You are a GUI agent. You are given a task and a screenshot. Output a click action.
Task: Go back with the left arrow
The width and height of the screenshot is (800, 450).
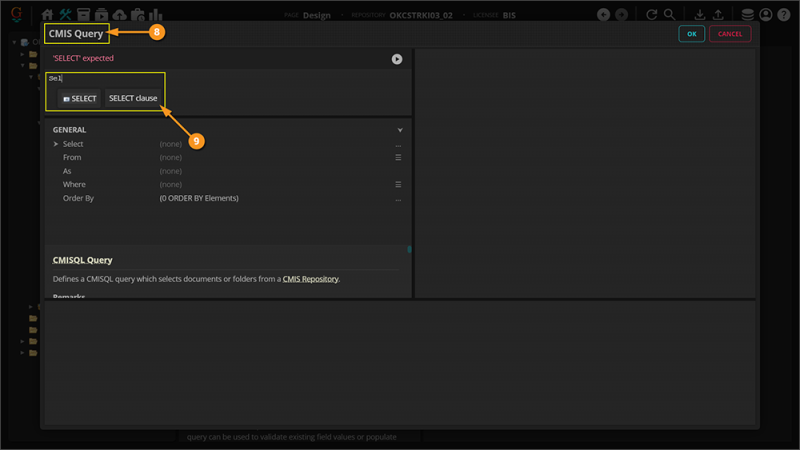coord(604,15)
